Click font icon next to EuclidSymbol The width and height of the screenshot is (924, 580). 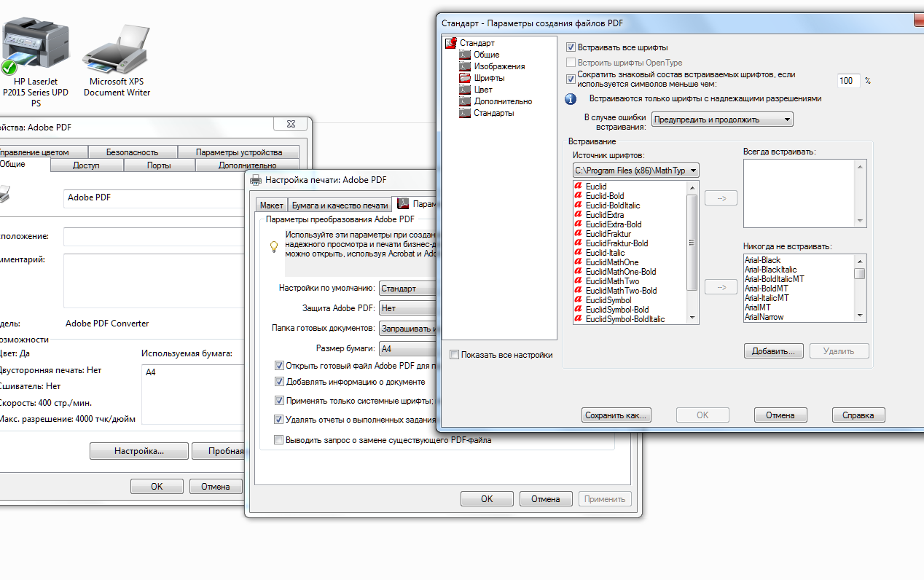click(579, 300)
